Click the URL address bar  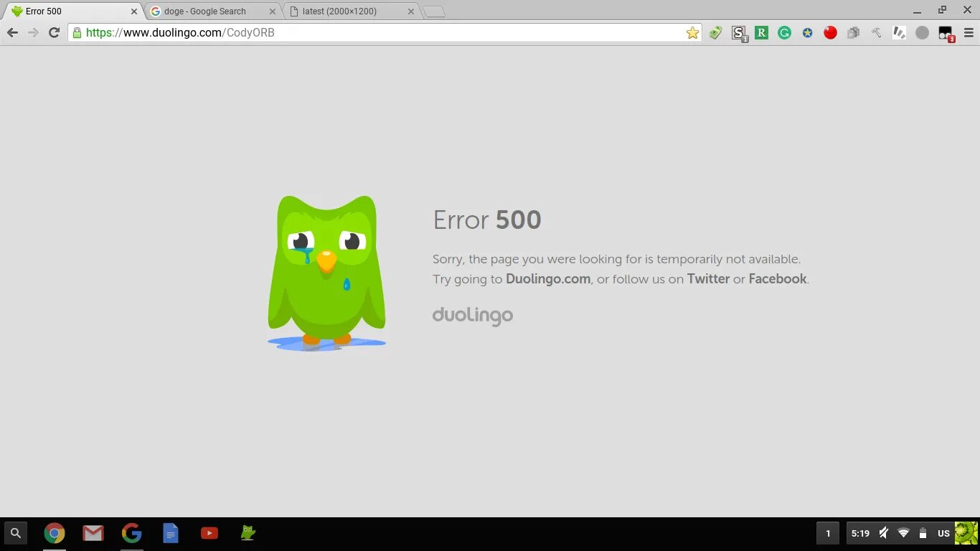pos(384,33)
